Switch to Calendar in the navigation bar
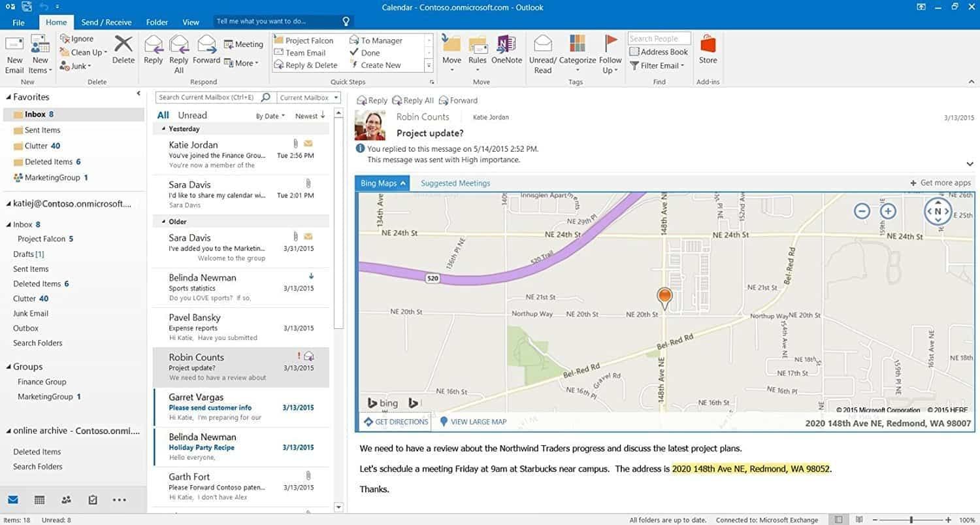 [39, 500]
